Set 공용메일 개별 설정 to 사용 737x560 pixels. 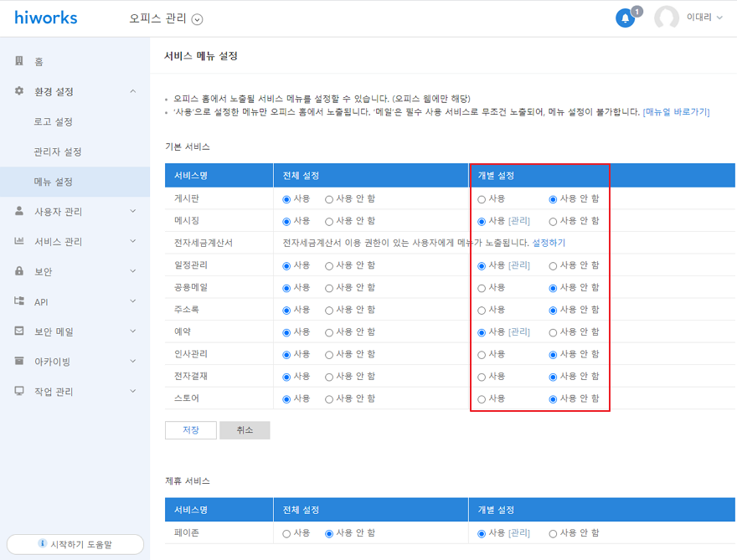coord(482,288)
